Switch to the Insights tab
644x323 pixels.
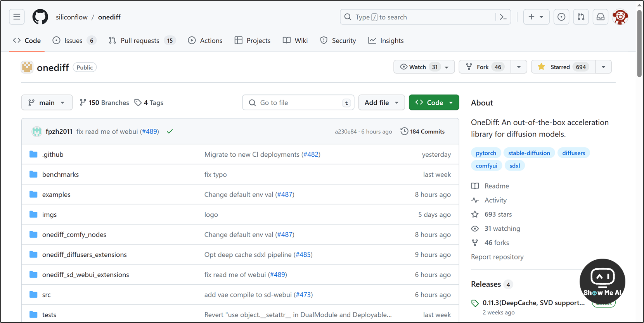[x=386, y=40]
